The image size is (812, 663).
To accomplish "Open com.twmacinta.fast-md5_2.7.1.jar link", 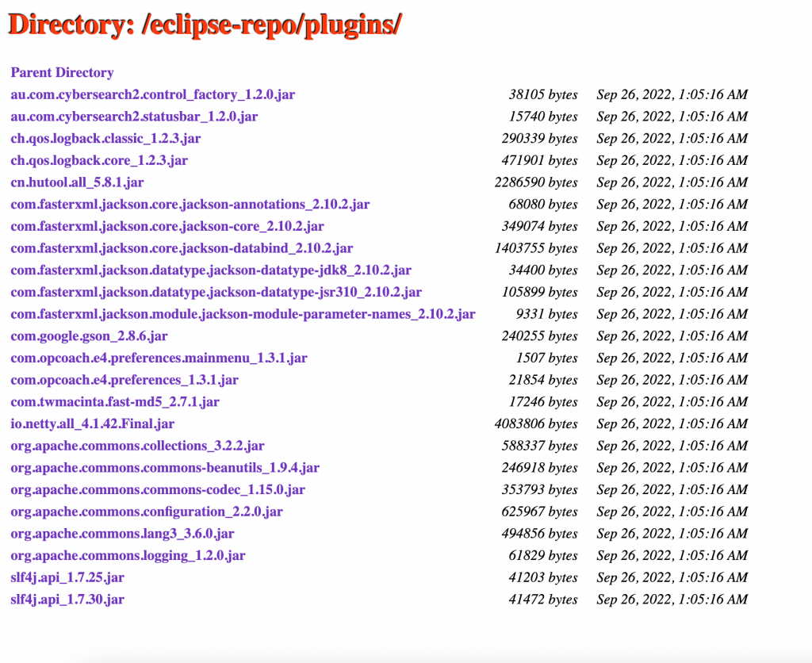I will [x=115, y=402].
